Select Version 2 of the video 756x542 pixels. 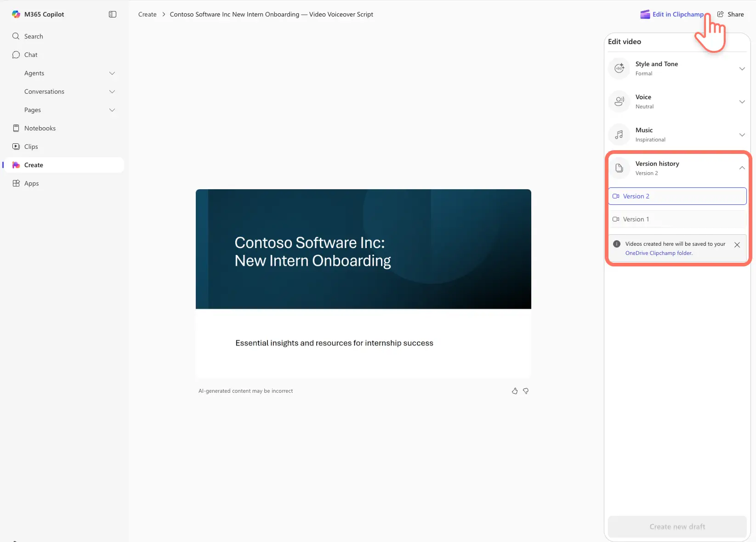pyautogui.click(x=677, y=196)
